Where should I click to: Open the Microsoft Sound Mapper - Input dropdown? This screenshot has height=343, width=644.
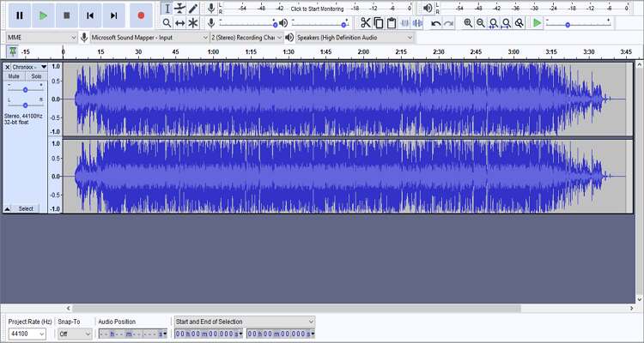149,38
